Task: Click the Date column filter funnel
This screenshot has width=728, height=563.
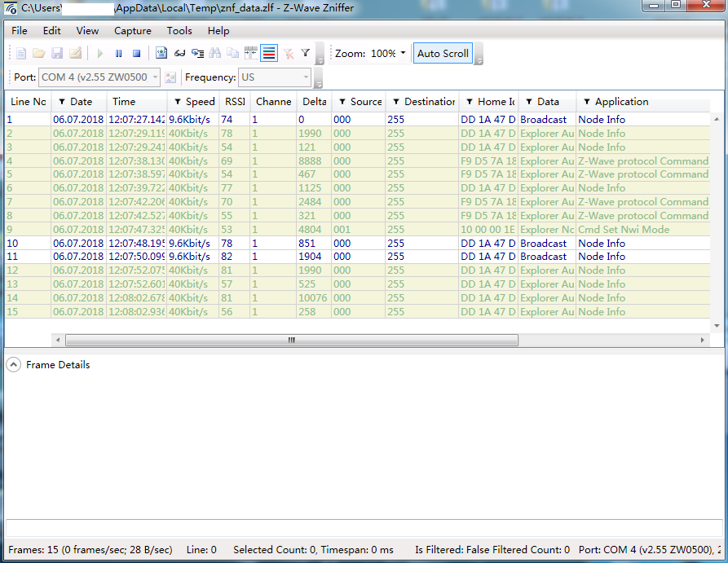Action: [x=61, y=102]
